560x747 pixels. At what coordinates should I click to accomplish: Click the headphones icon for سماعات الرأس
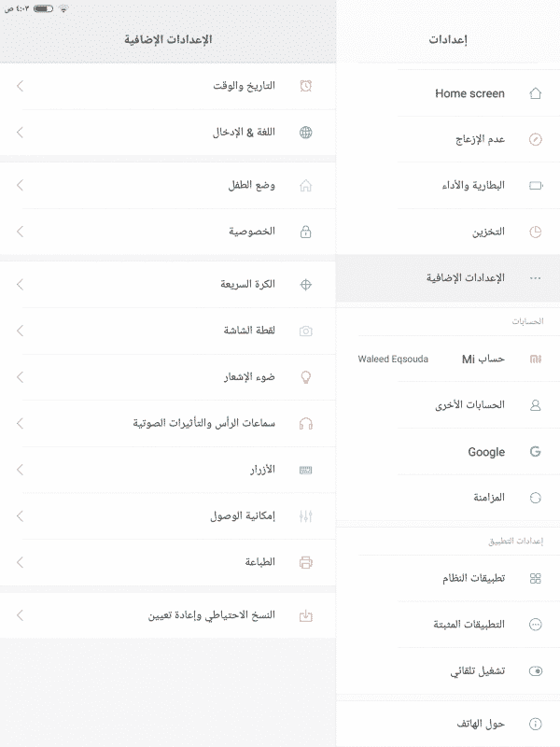point(306,423)
